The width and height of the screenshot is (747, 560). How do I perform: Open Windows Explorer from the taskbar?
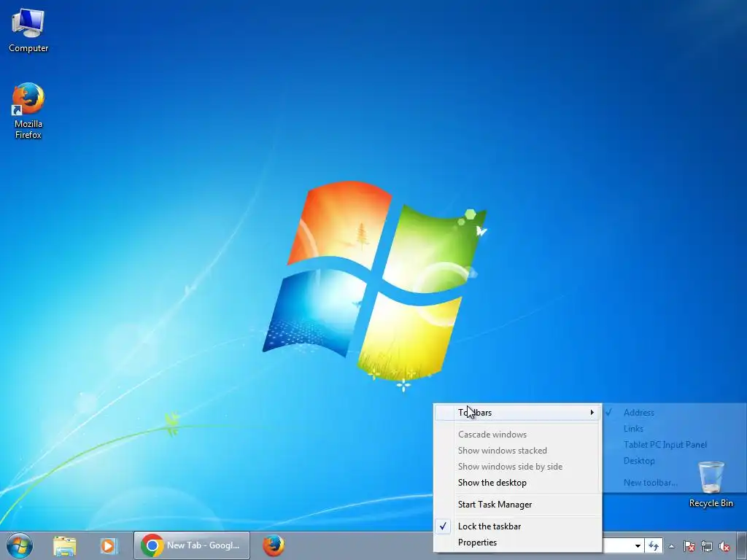[64, 545]
